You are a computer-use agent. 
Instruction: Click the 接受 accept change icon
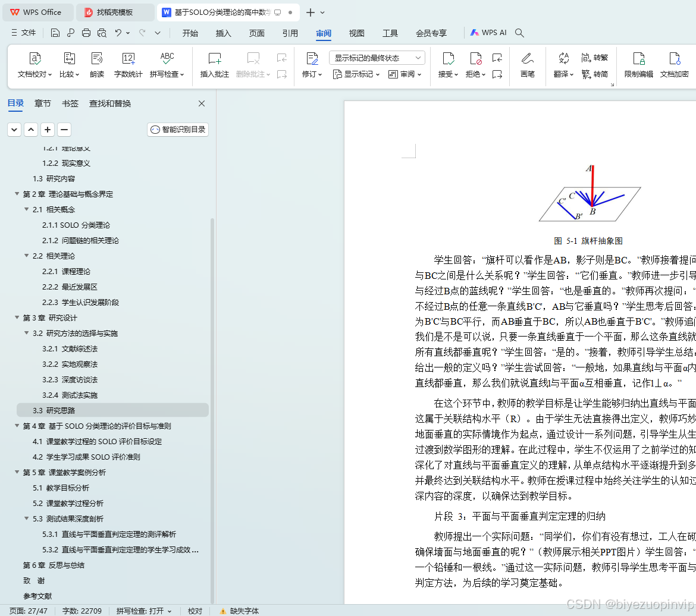coord(449,59)
